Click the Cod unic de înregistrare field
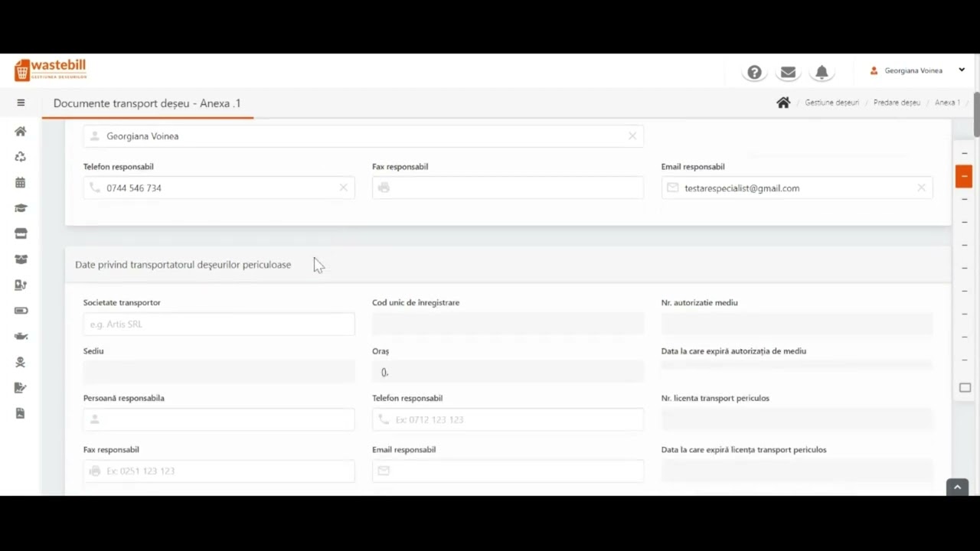This screenshot has height=551, width=980. click(508, 324)
